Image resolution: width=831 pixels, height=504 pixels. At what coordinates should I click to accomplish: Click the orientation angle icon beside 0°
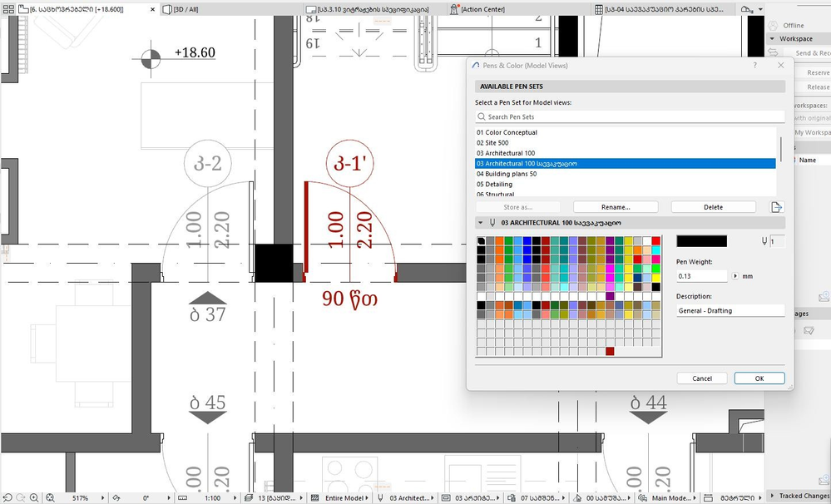[x=116, y=498]
